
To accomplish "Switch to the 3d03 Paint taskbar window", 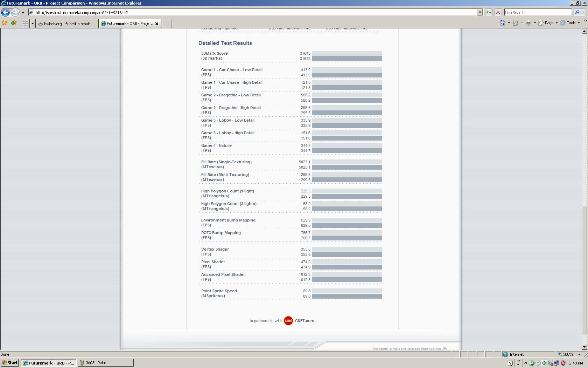I will (x=105, y=363).
